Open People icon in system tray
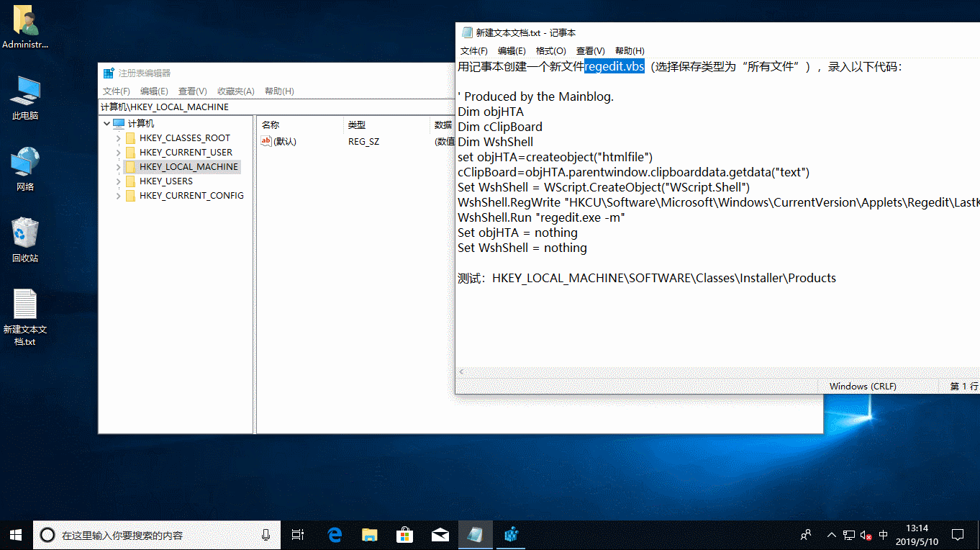Screen dimensions: 980x550 tap(807, 535)
